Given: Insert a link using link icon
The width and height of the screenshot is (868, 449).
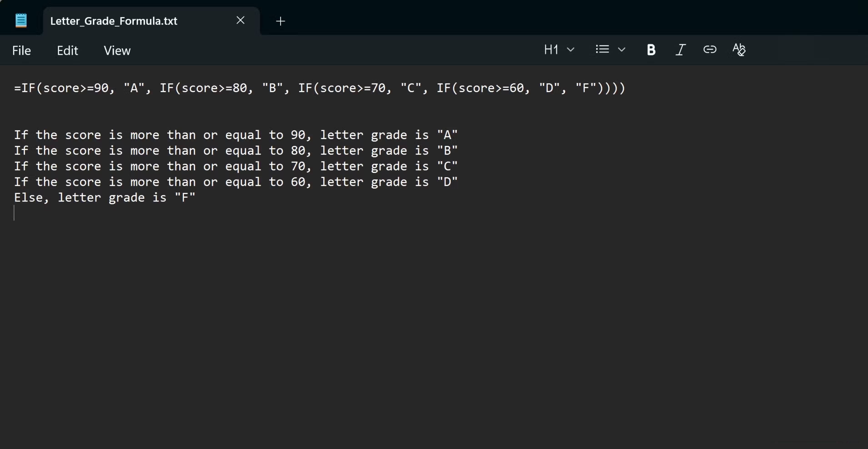Looking at the screenshot, I should (x=710, y=50).
